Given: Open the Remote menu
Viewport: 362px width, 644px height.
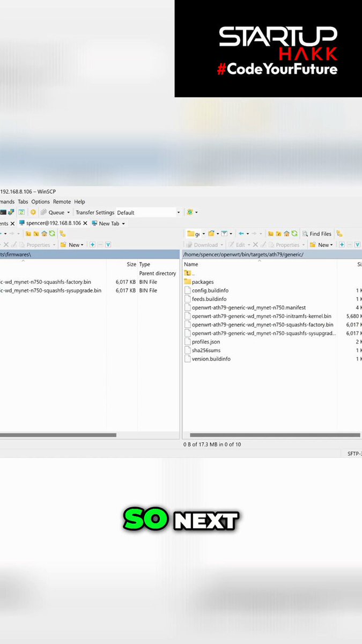Looking at the screenshot, I should [62, 202].
